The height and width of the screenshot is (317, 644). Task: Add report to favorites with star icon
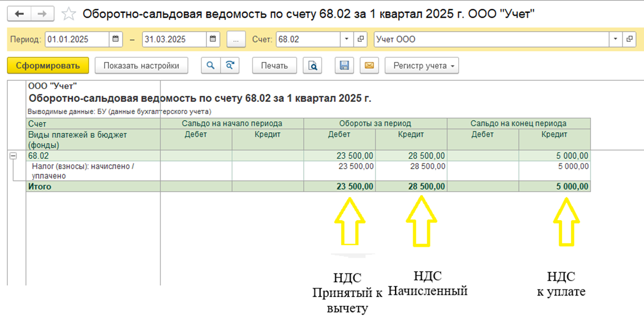coord(69,14)
